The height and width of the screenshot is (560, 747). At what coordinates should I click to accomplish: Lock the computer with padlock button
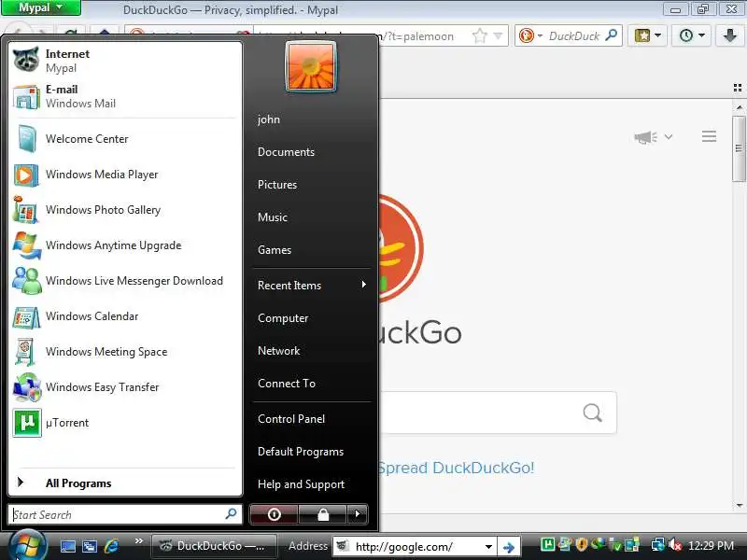[323, 514]
